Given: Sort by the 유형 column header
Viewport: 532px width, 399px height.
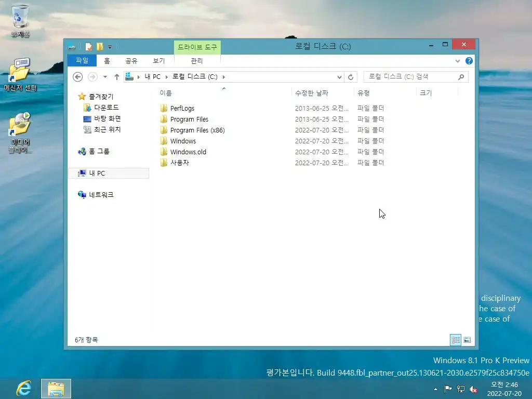Looking at the screenshot, I should point(385,92).
